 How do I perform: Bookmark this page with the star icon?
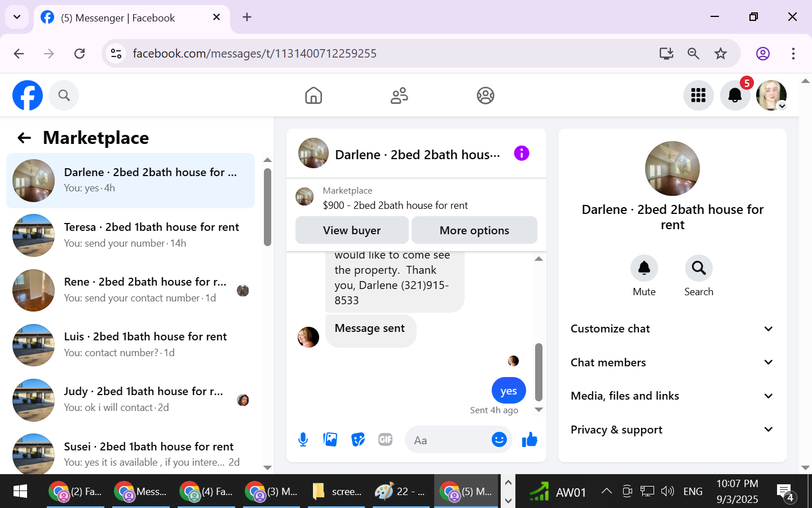point(721,54)
